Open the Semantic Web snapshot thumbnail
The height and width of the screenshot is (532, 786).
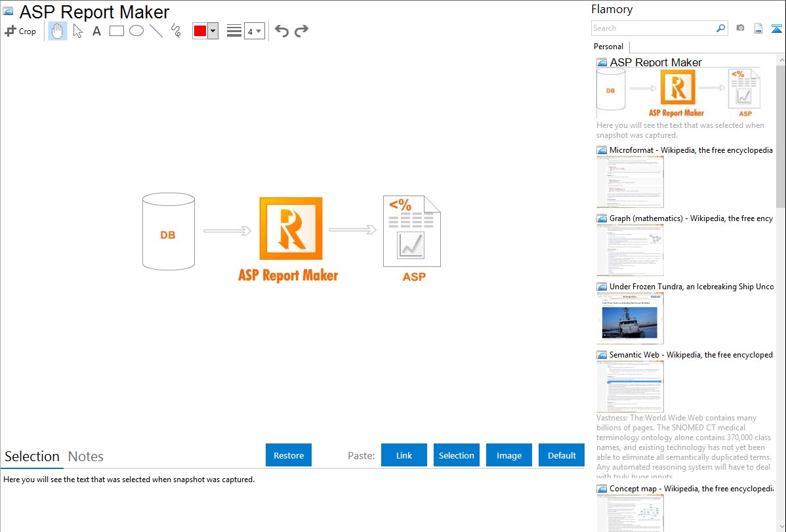[x=630, y=386]
